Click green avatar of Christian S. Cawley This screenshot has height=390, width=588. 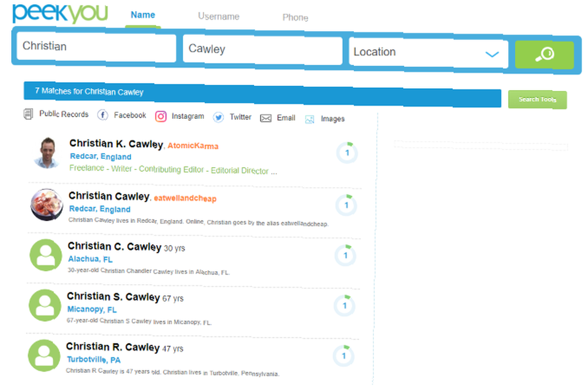point(45,305)
